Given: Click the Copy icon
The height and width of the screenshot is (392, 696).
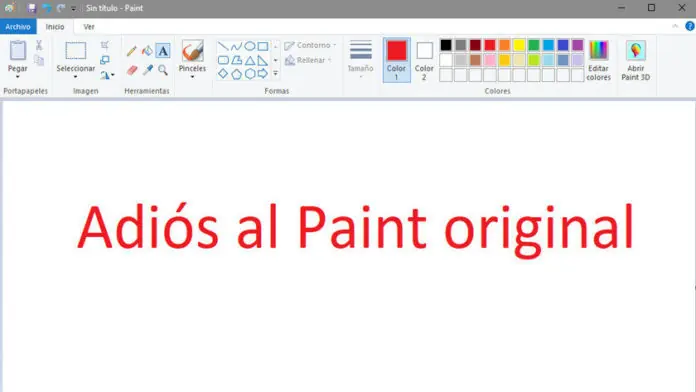Looking at the screenshot, I should tap(39, 60).
